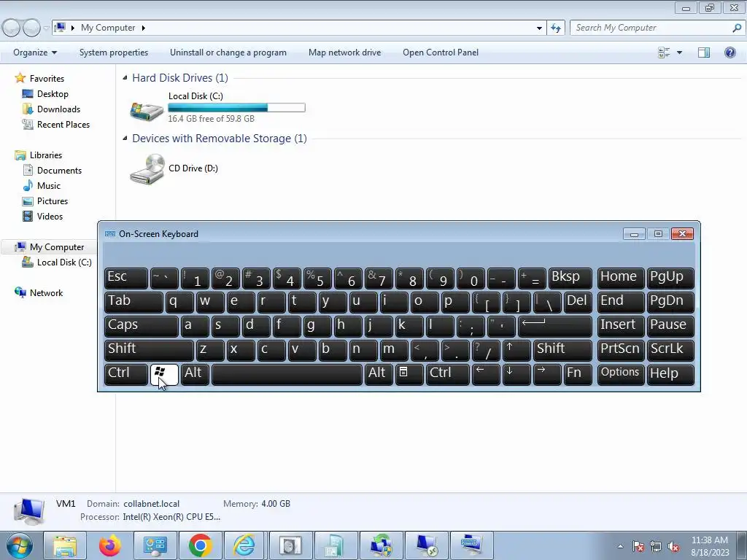Click the Help key on keyboard

pyautogui.click(x=670, y=374)
